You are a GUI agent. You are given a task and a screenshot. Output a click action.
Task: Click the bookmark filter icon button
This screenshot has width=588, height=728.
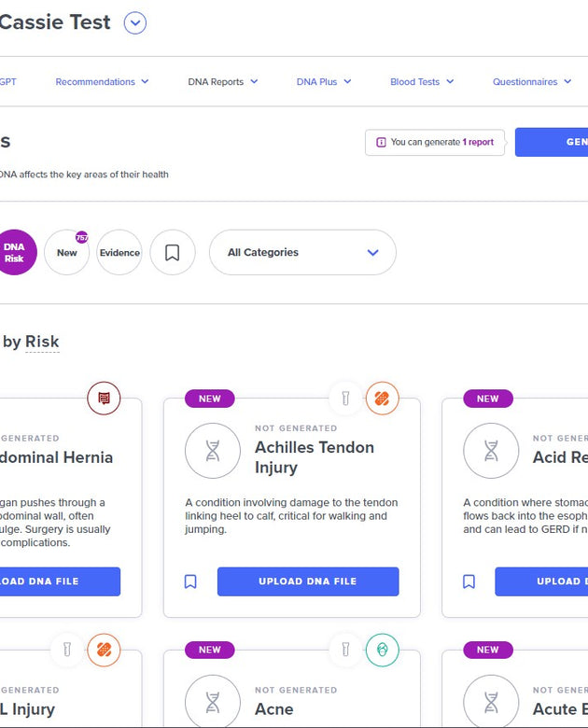click(173, 252)
